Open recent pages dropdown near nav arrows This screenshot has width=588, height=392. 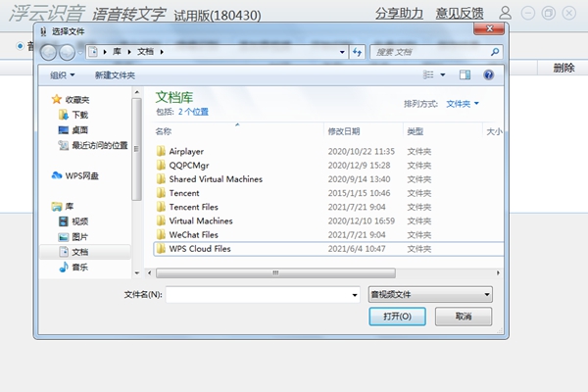[80, 53]
